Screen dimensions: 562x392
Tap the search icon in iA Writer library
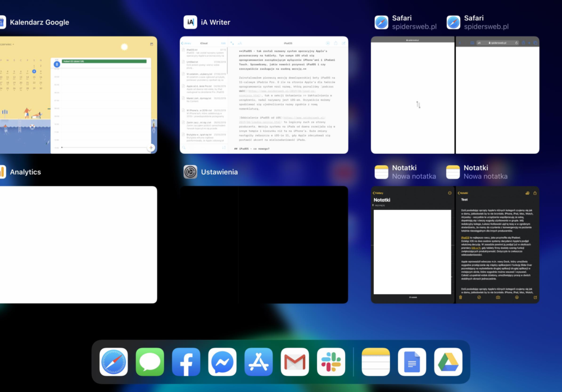click(x=184, y=148)
